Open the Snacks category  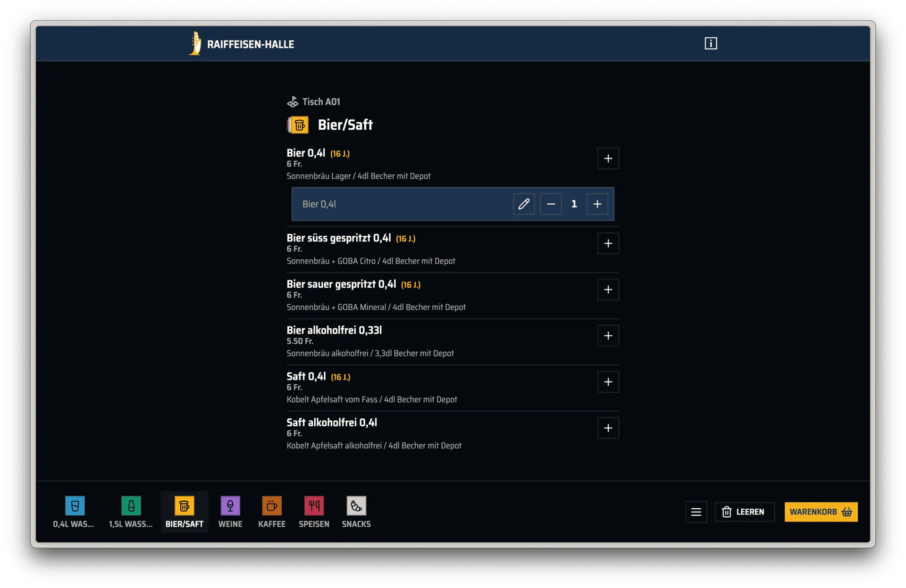pyautogui.click(x=356, y=512)
